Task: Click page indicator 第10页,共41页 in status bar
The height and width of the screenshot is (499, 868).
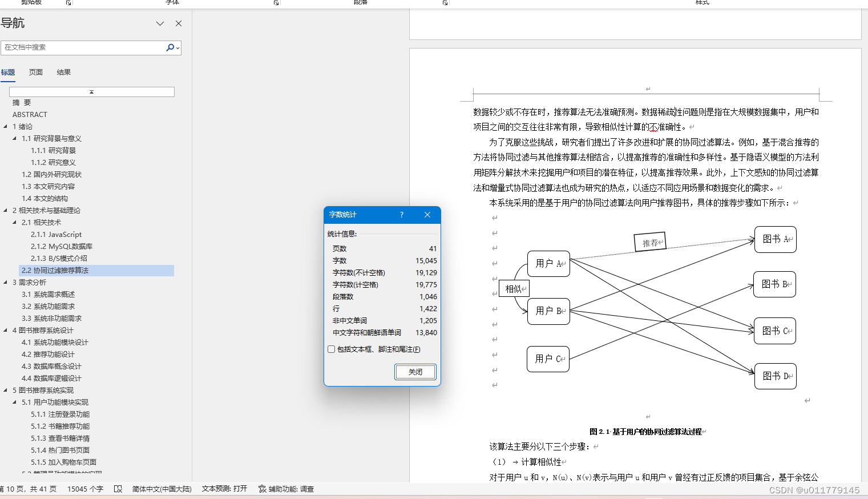Action: click(x=29, y=489)
